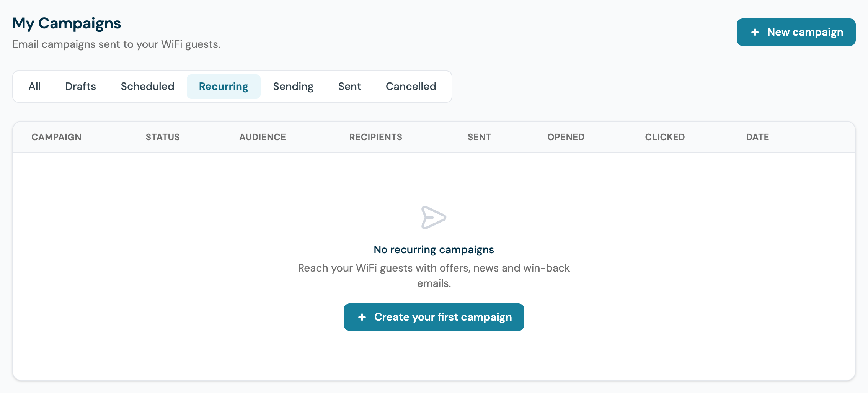Show the Sending campaigns tab
Viewport: 868px width, 393px height.
(293, 87)
